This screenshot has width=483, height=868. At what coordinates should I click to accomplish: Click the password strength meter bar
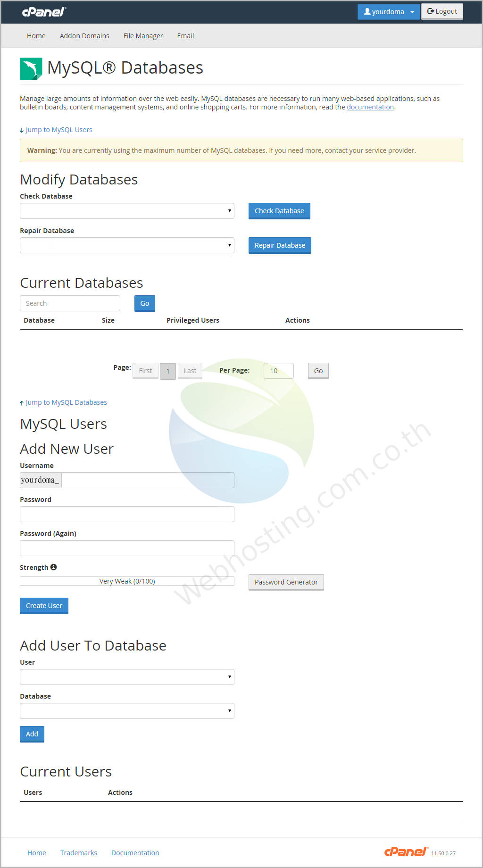pyautogui.click(x=127, y=581)
